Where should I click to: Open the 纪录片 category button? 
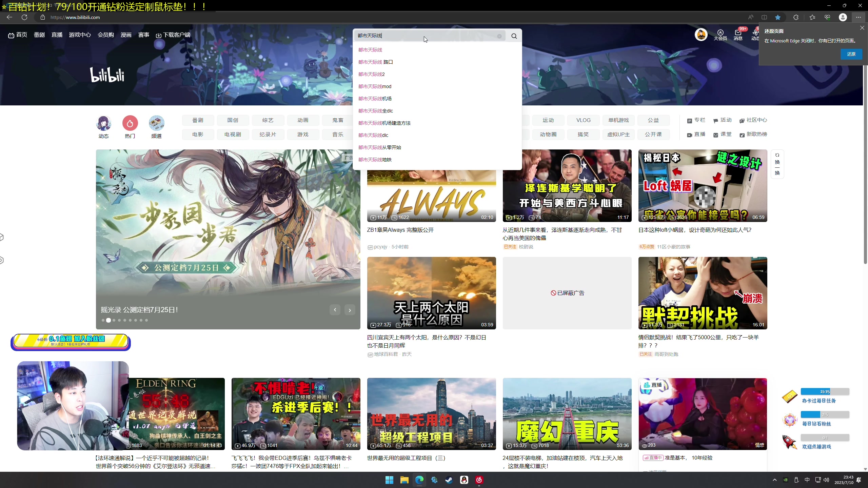pyautogui.click(x=268, y=135)
